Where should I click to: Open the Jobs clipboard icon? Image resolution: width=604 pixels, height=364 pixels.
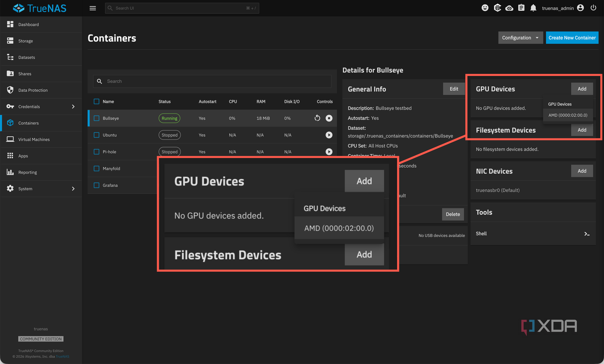pyautogui.click(x=522, y=8)
